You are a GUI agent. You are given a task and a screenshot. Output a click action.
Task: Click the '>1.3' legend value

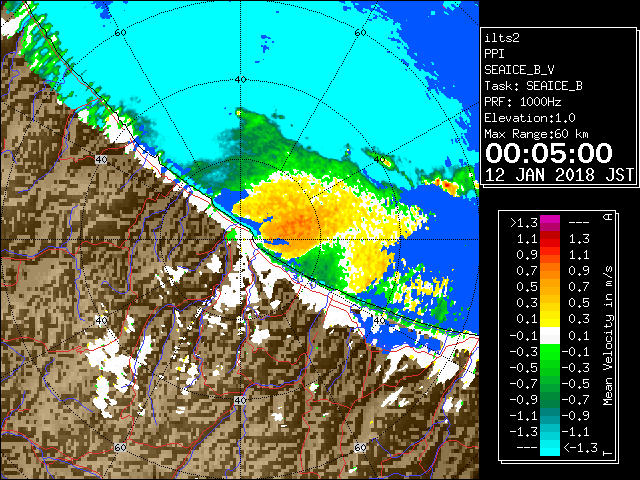point(524,223)
